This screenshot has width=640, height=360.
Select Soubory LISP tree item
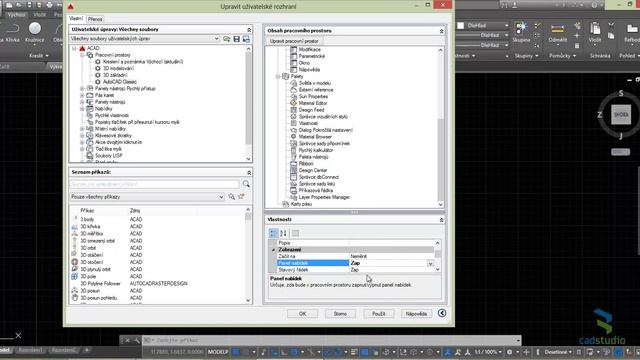(109, 156)
